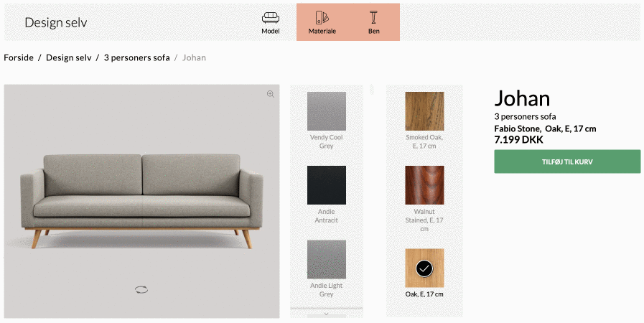
Task: Choose Andie Light Grey fabric swatch
Action: pos(327,259)
